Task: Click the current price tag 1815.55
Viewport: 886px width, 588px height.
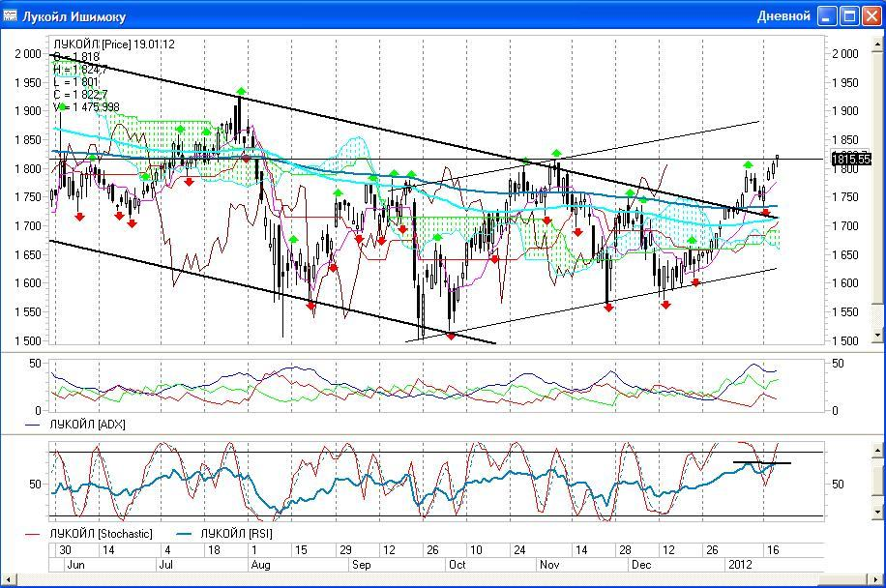Action: 850,160
